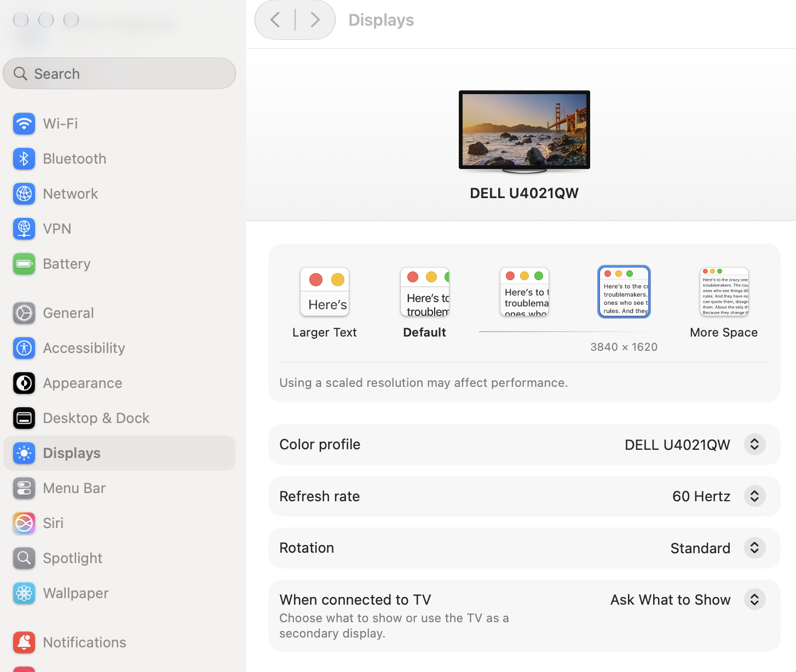Viewport: 796px width, 672px height.
Task: Open Network settings via globe icon
Action: pos(24,194)
